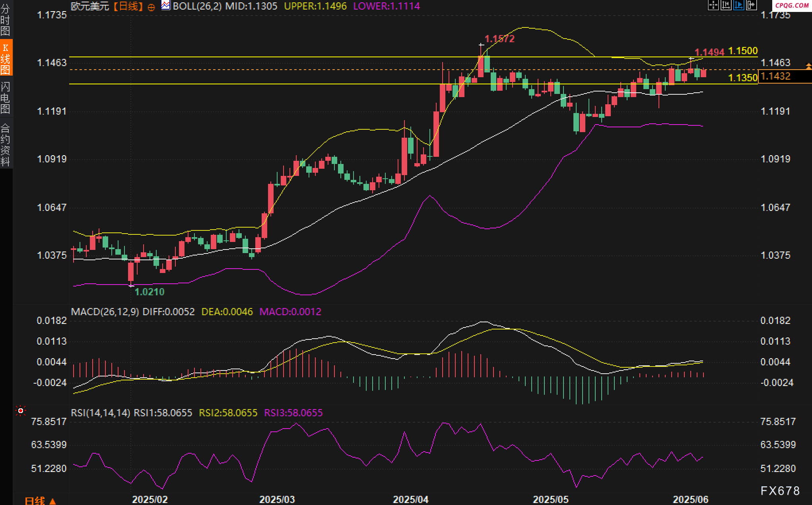Click the red sun marker icon near RSI
The image size is (812, 505).
click(20, 411)
